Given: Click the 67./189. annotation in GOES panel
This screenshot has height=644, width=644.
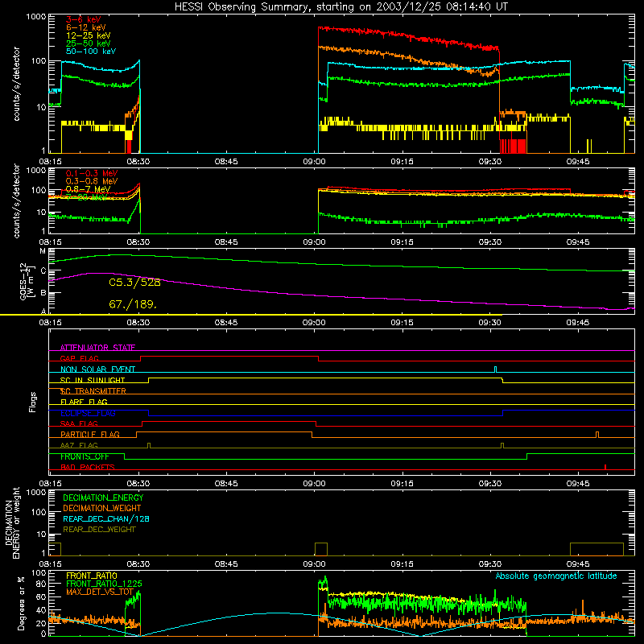Looking at the screenshot, I should tap(133, 304).
